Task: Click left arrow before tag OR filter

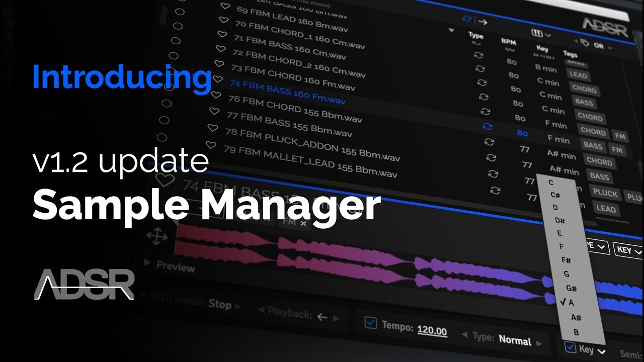Action: (576, 42)
